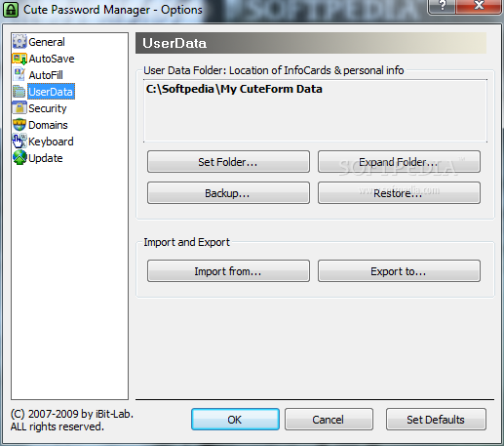Click the help question mark button

(x=443, y=6)
